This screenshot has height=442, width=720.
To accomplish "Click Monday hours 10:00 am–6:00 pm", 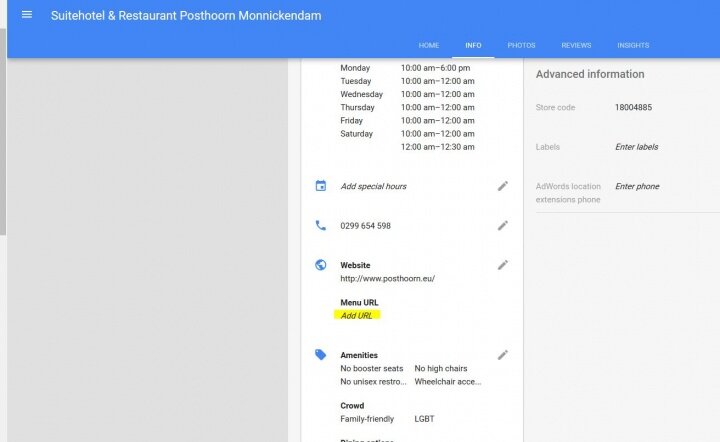I will click(435, 68).
